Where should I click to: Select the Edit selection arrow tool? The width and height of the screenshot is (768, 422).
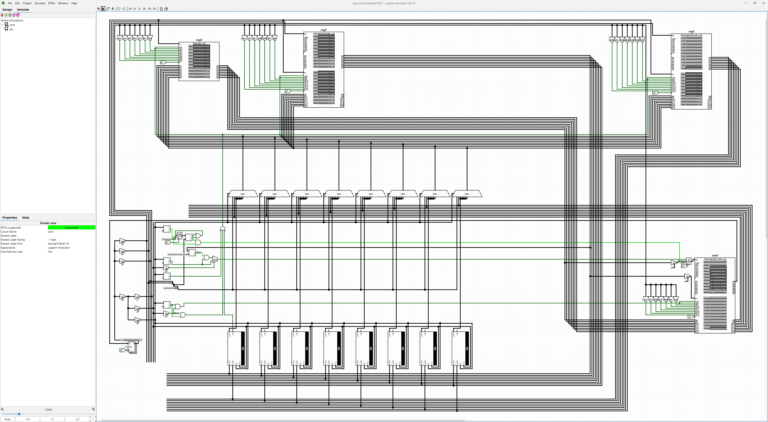click(x=103, y=8)
